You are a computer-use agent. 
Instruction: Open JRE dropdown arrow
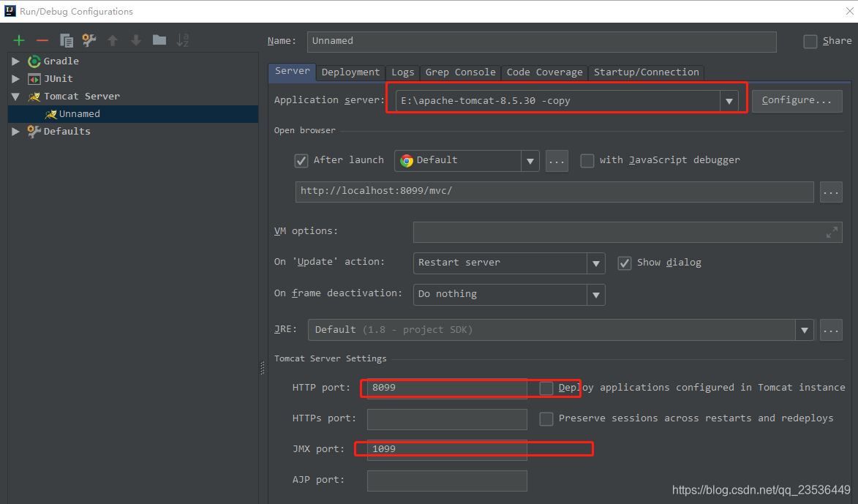point(805,330)
